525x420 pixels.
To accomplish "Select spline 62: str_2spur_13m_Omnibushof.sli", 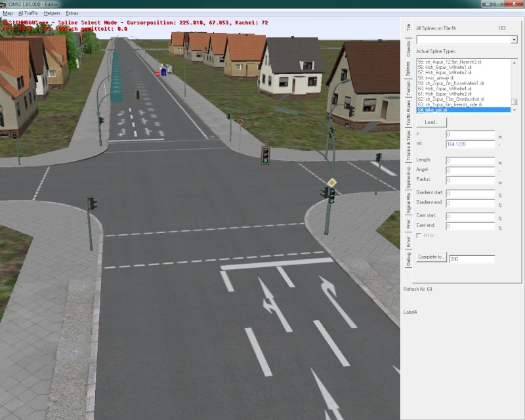I will click(464, 99).
